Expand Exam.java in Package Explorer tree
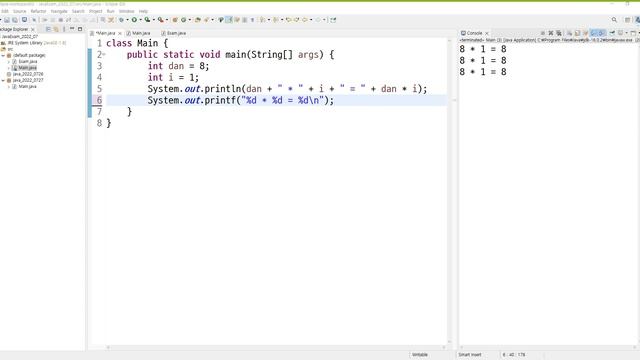The width and height of the screenshot is (640, 360). tap(9, 62)
